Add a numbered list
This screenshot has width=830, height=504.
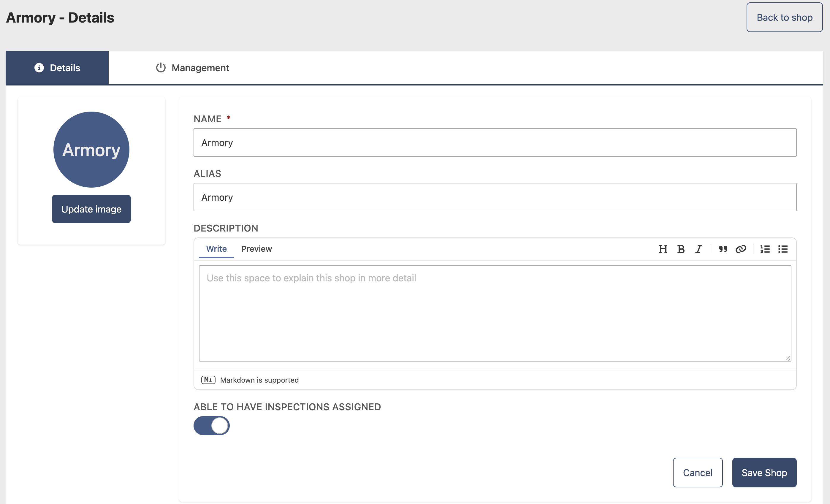[x=765, y=249]
